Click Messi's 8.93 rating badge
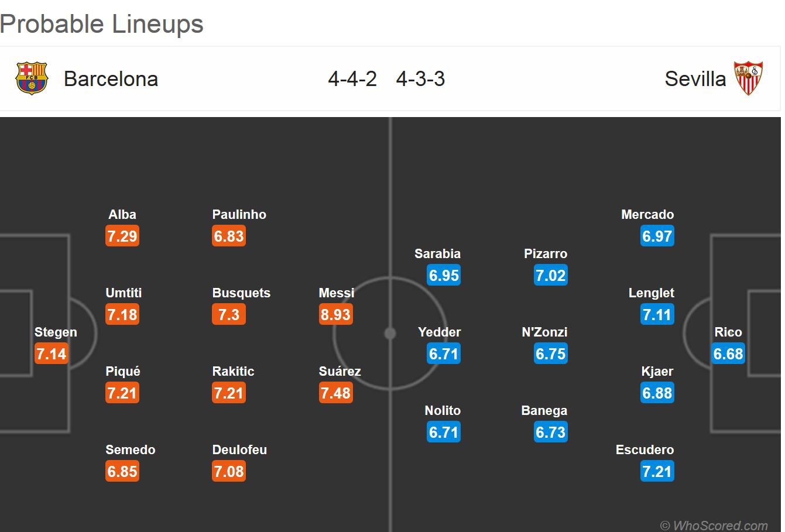The height and width of the screenshot is (532, 785). click(335, 315)
